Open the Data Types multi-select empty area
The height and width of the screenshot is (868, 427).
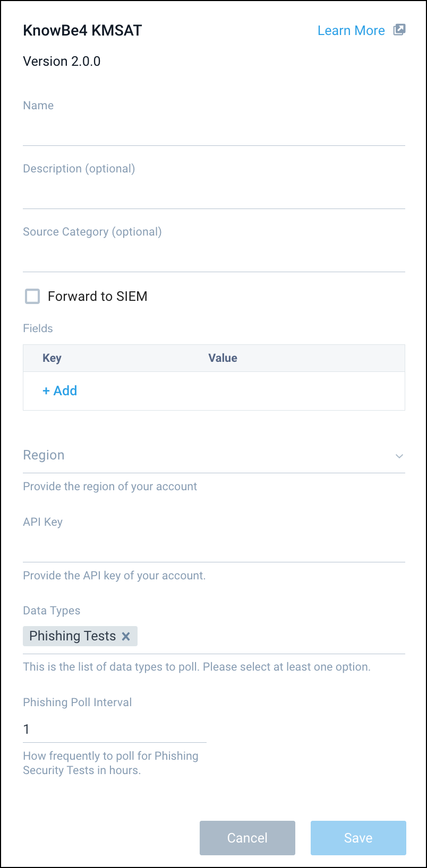pos(271,636)
